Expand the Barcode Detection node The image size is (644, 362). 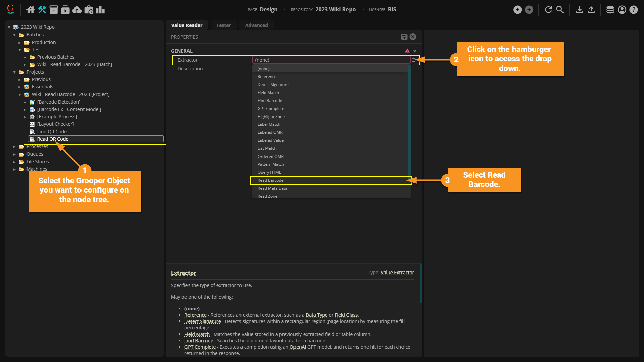(x=25, y=102)
